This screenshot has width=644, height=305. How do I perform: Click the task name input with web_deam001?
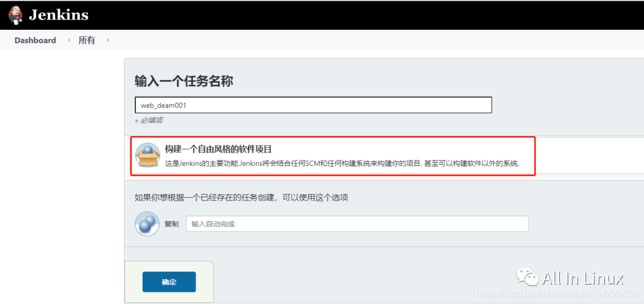(314, 105)
